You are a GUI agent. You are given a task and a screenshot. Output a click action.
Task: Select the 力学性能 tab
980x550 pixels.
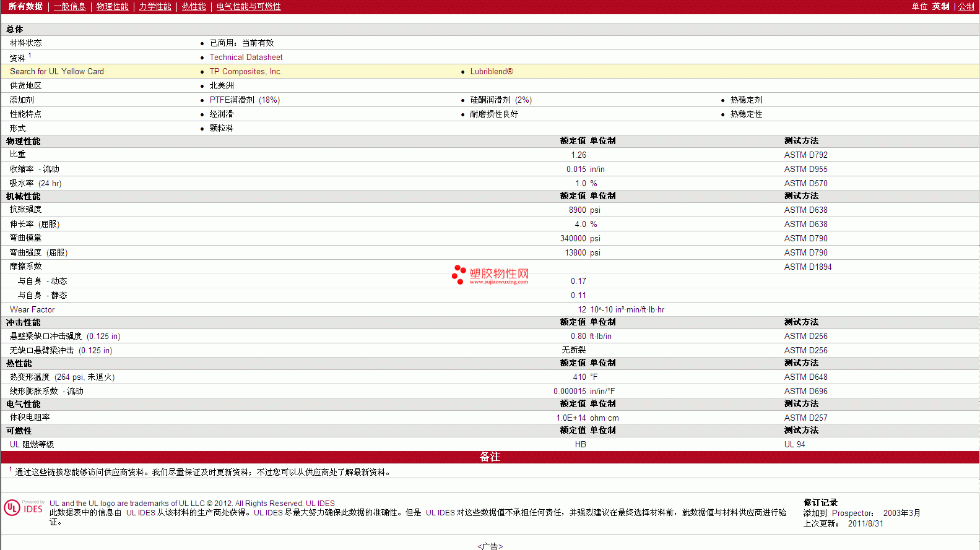[x=155, y=7]
